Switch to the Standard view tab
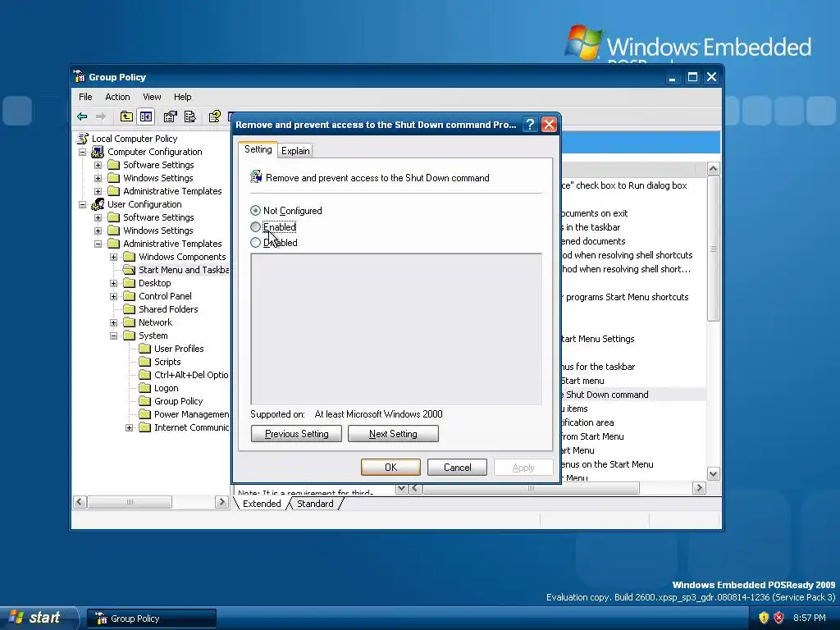Viewport: 840px width, 630px height. point(315,504)
